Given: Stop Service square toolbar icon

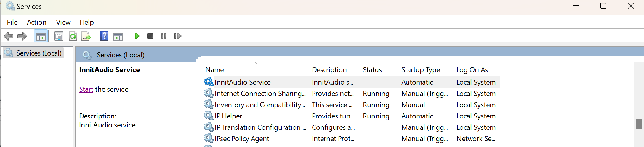Looking at the screenshot, I should click(150, 36).
